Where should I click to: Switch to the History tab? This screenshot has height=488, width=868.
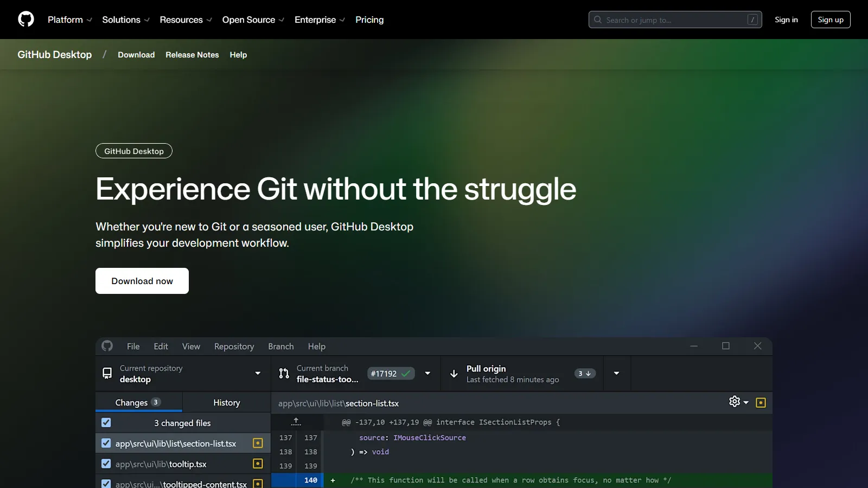click(226, 402)
